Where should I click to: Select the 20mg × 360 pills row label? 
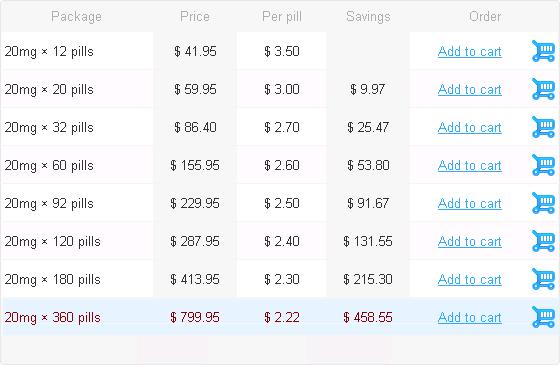tap(52, 318)
